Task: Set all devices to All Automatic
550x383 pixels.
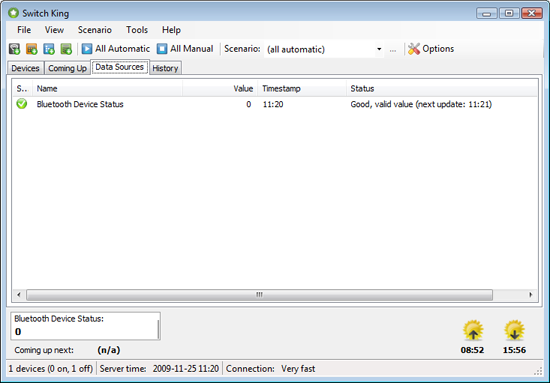Action: (x=116, y=49)
